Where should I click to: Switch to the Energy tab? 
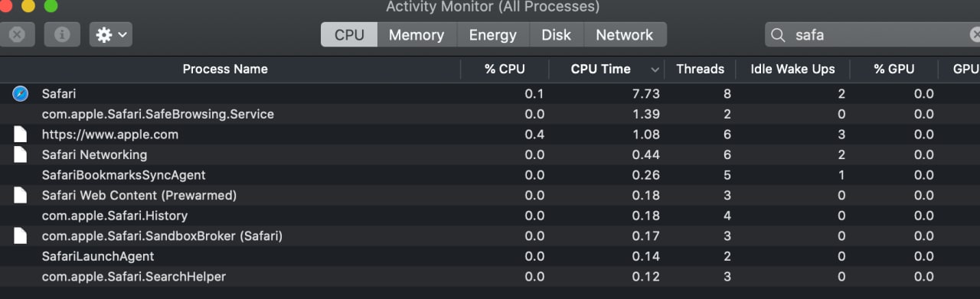click(493, 34)
